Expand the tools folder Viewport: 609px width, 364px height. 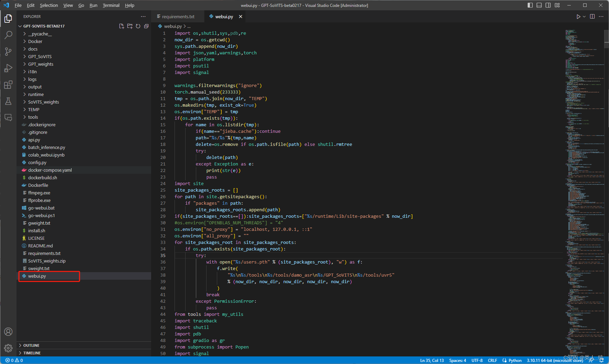(84, 117)
